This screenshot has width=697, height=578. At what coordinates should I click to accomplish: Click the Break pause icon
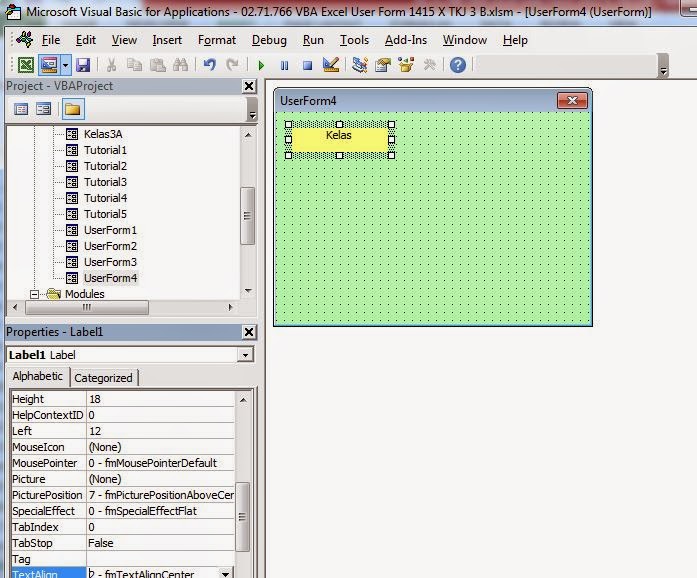pos(284,65)
